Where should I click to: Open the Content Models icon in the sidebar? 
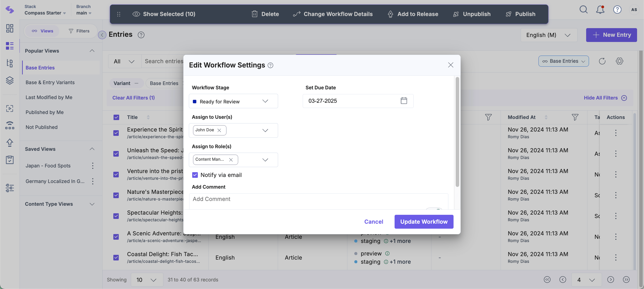(10, 63)
